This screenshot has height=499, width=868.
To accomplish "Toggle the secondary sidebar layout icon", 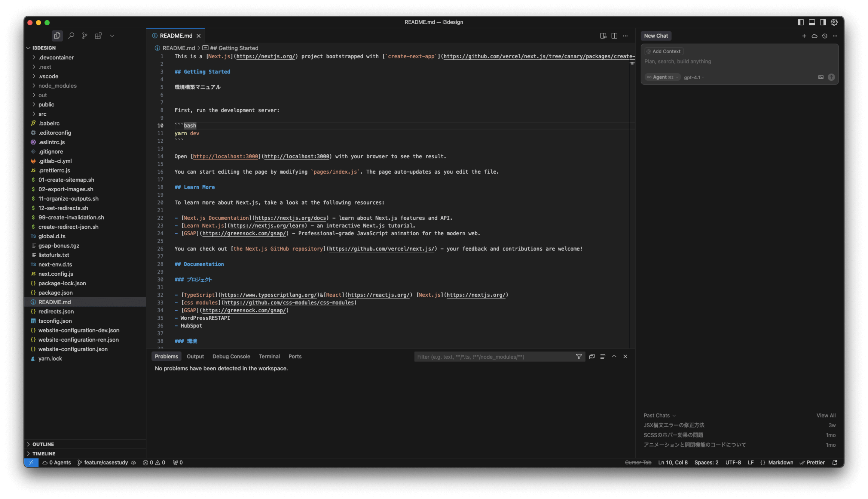I will (823, 22).
